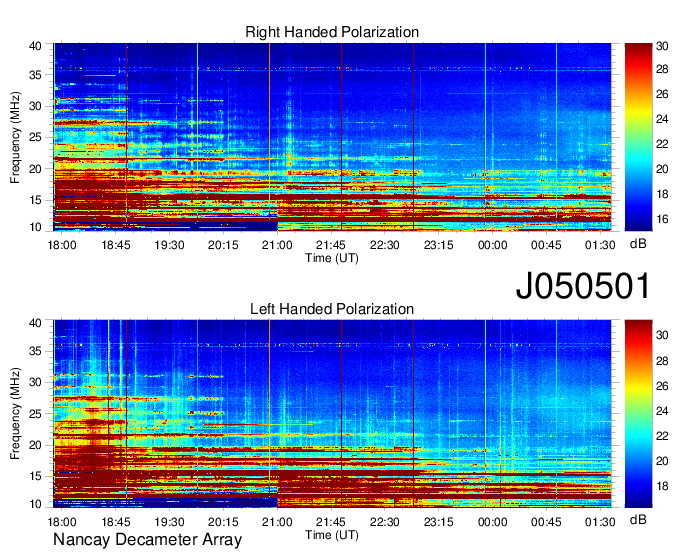Click the 30 dB value on lower color bar
The image size is (680, 552).
point(662,335)
